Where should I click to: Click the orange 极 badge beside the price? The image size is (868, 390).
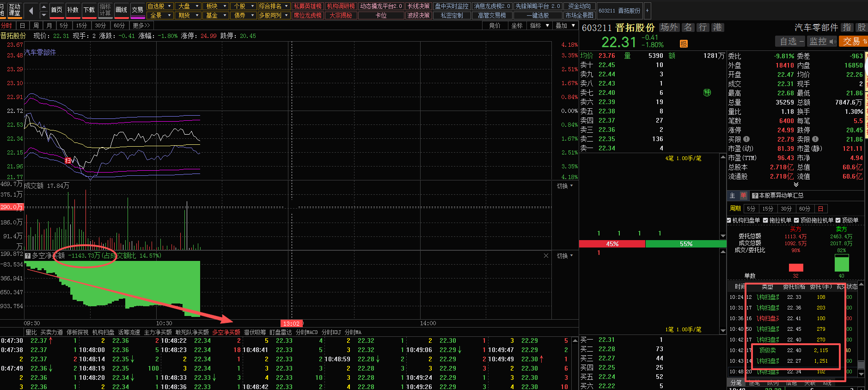tap(684, 44)
